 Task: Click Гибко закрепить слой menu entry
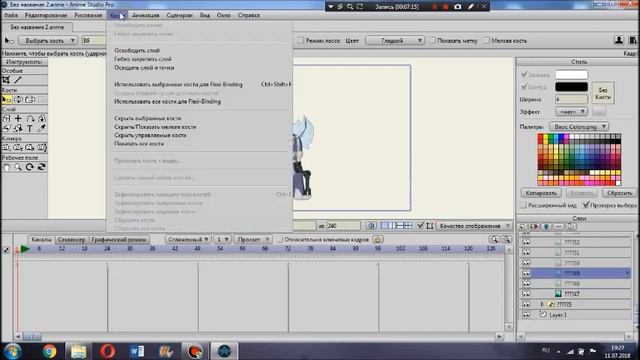coord(142,59)
